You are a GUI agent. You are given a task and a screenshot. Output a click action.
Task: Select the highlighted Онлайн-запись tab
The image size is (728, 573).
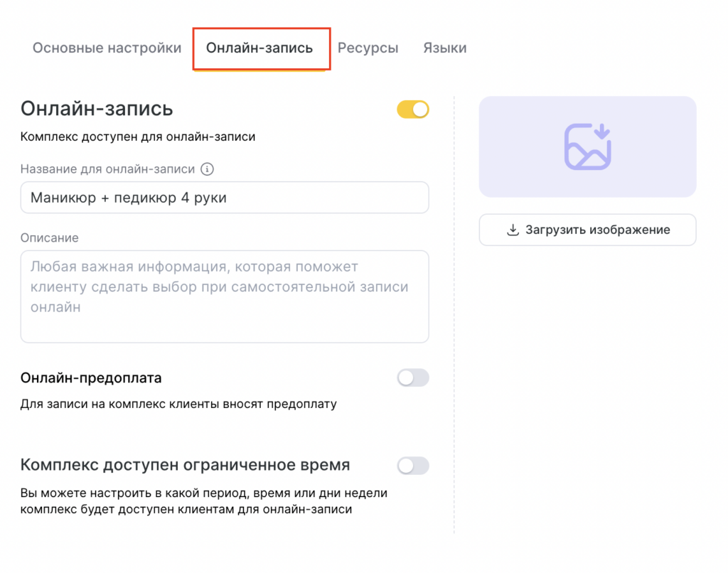click(x=259, y=48)
